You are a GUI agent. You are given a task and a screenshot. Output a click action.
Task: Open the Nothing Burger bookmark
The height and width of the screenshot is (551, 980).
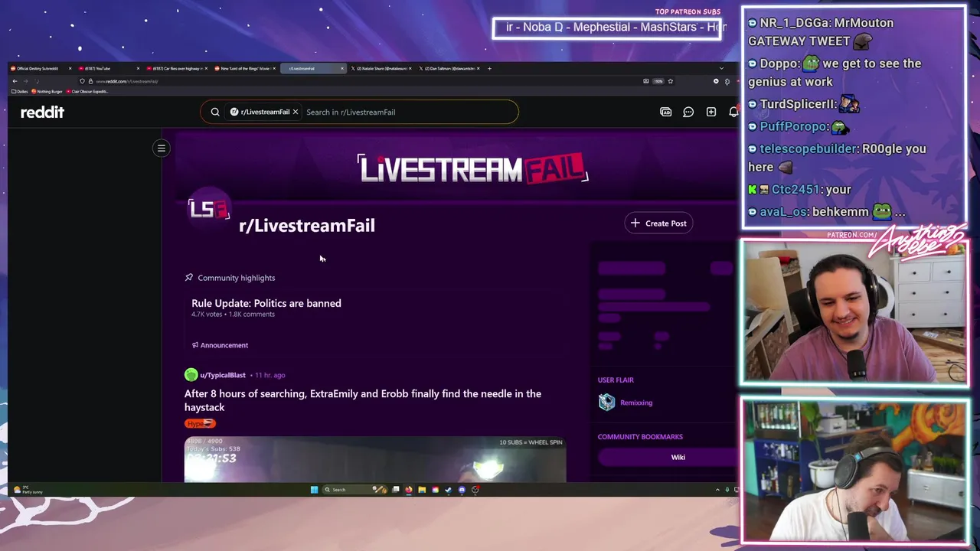click(48, 91)
